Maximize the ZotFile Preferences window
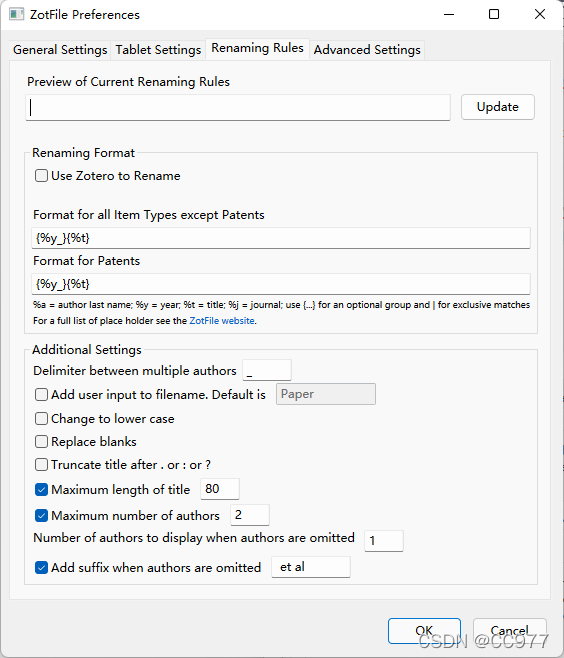This screenshot has width=564, height=658. click(x=494, y=14)
